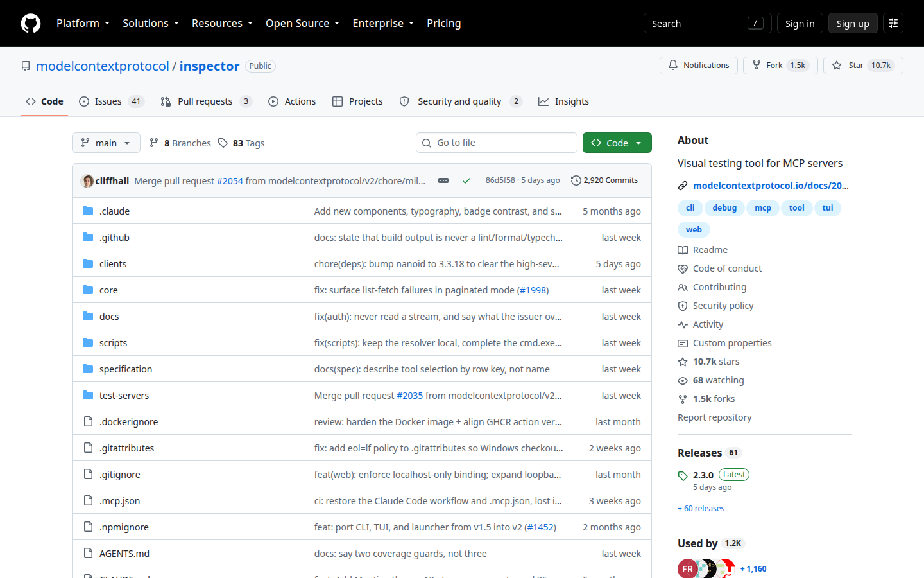Open the Projects tab
This screenshot has width=924, height=578.
357,101
